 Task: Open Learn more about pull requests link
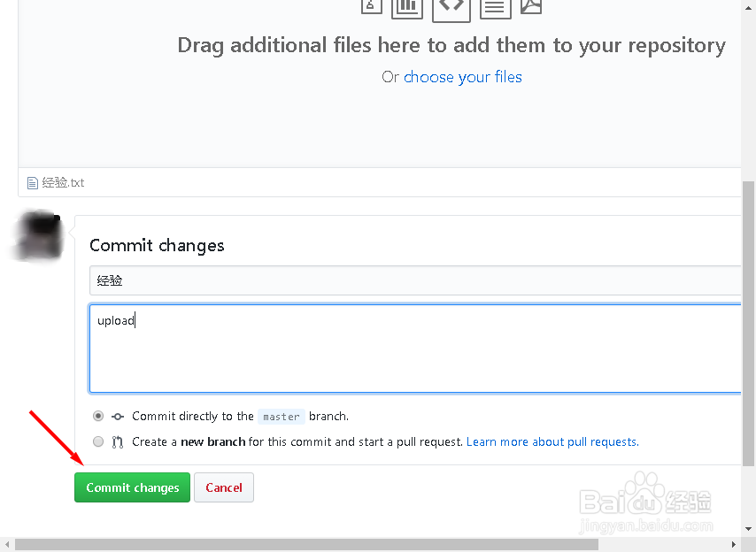tap(552, 441)
